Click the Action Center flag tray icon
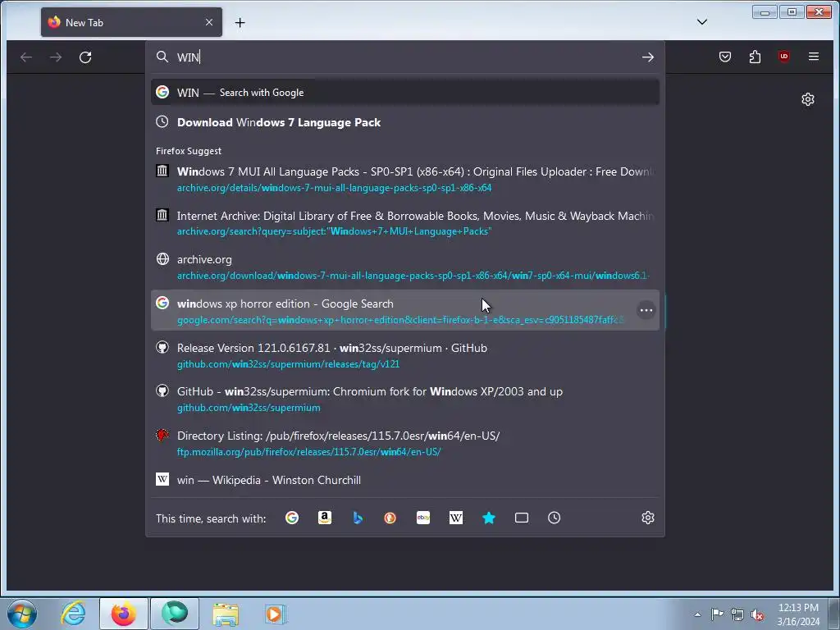This screenshot has width=840, height=630. point(717,614)
